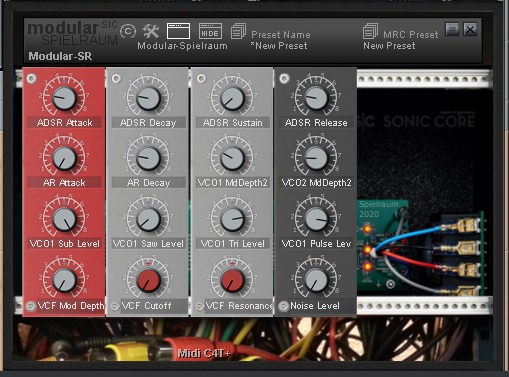Click screw beside VCF Mod Depth label
This screenshot has width=509, height=377.
(x=31, y=306)
